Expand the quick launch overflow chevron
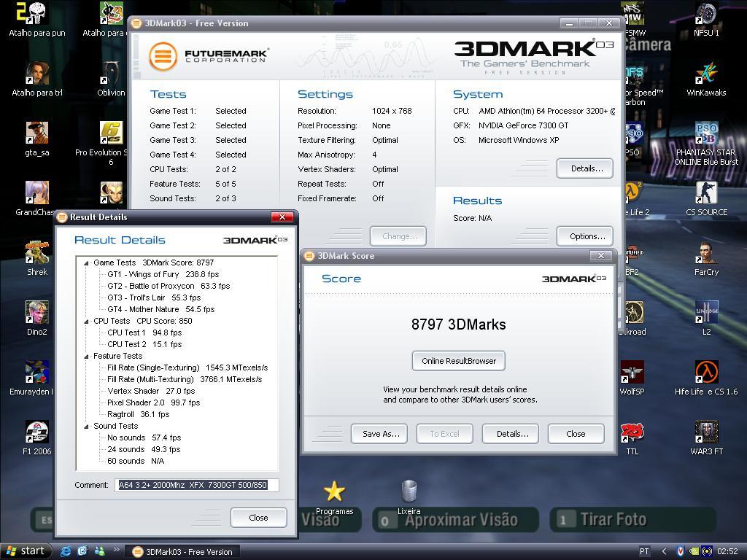 click(x=116, y=550)
